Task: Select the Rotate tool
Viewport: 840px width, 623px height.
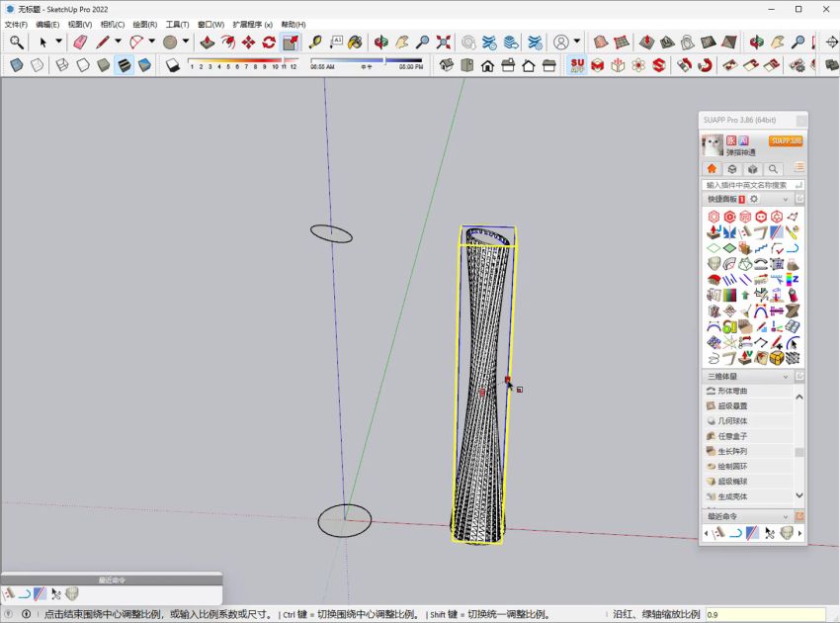Action: pyautogui.click(x=269, y=43)
